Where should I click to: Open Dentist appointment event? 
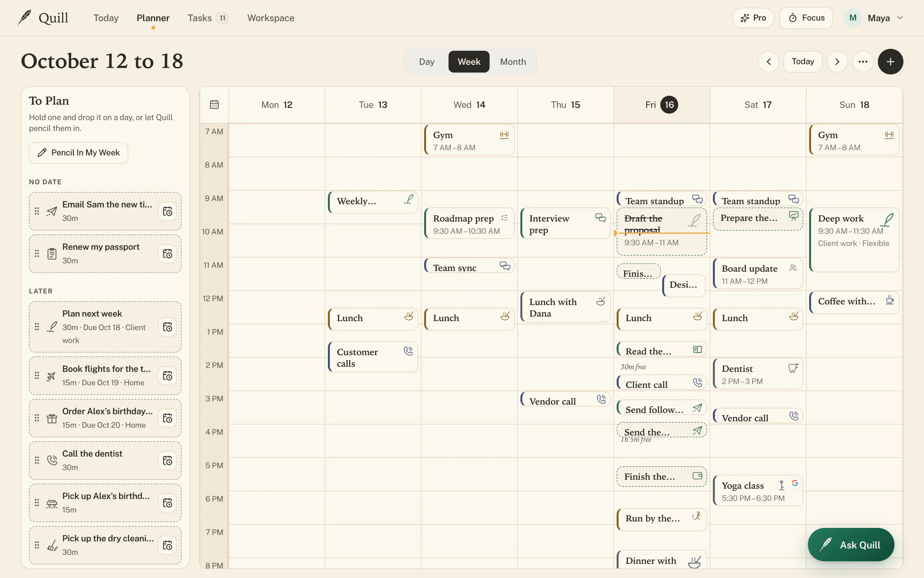[758, 374]
